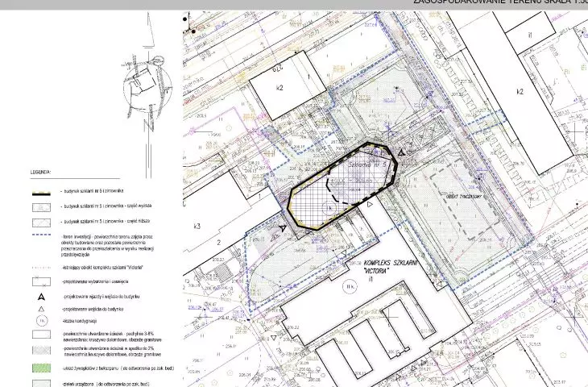
Task: Click the legend box for zieleń urządzona
Action: (x=41, y=384)
